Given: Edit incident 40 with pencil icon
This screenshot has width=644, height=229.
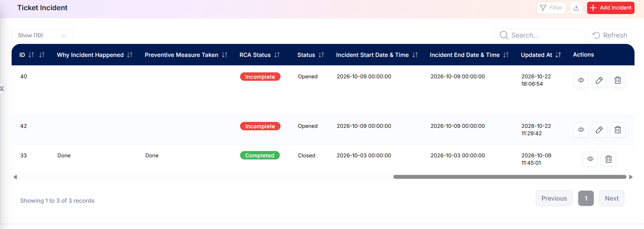Looking at the screenshot, I should 599,80.
